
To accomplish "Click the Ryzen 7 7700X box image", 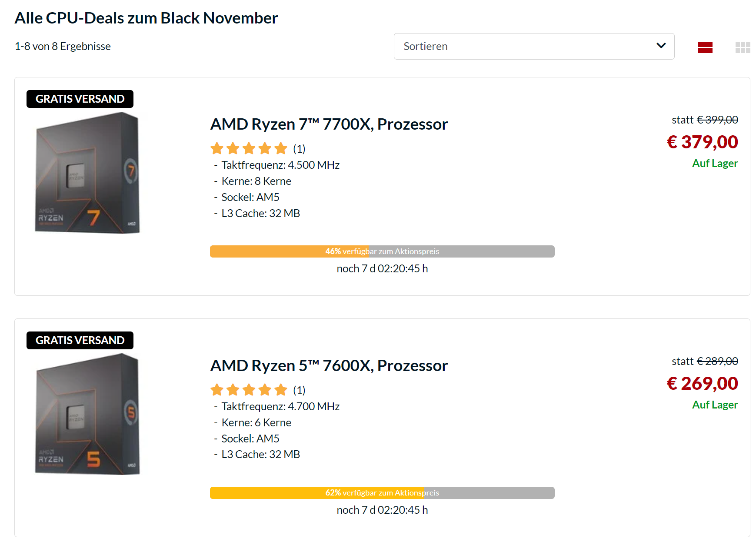I will pos(87,173).
